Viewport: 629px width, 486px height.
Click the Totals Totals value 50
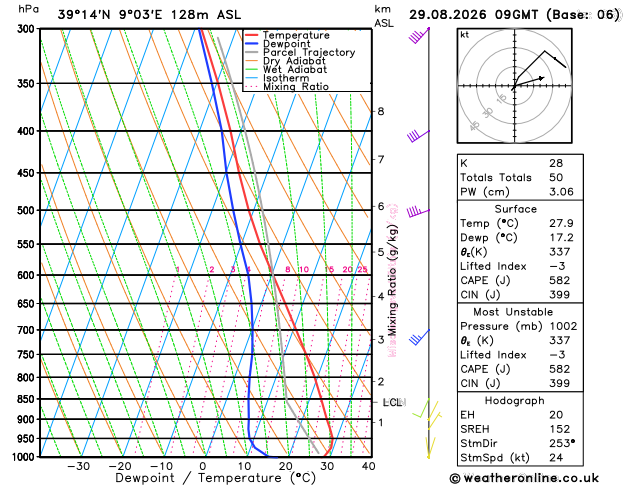(556, 177)
